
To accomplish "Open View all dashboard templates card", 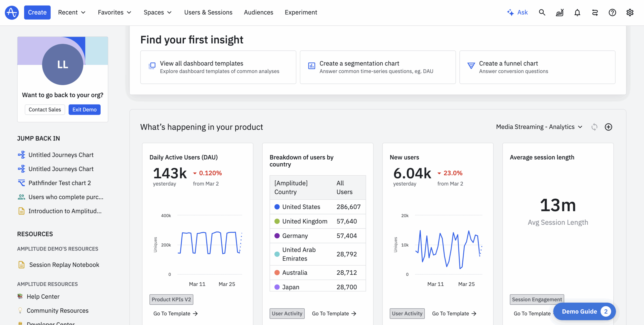I will [x=218, y=67].
